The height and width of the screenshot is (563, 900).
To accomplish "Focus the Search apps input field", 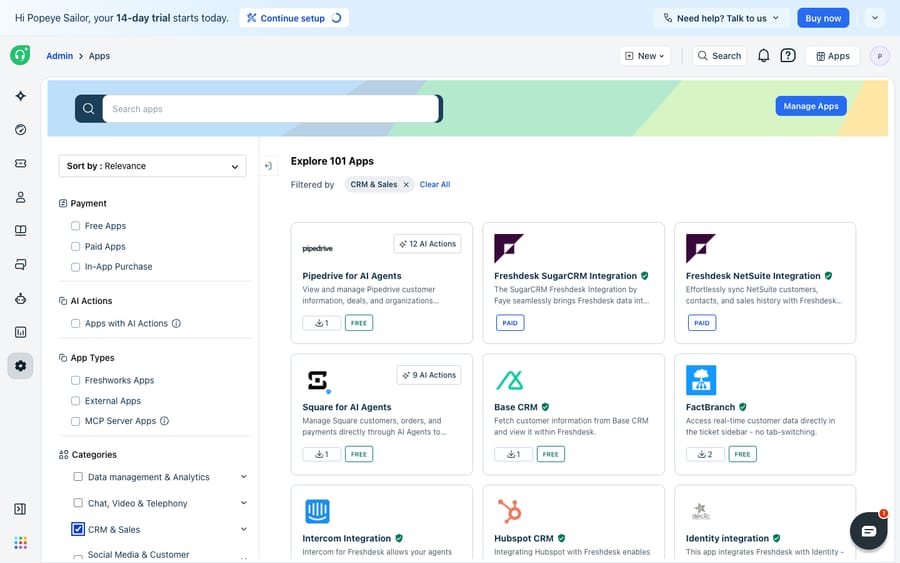I will click(271, 108).
